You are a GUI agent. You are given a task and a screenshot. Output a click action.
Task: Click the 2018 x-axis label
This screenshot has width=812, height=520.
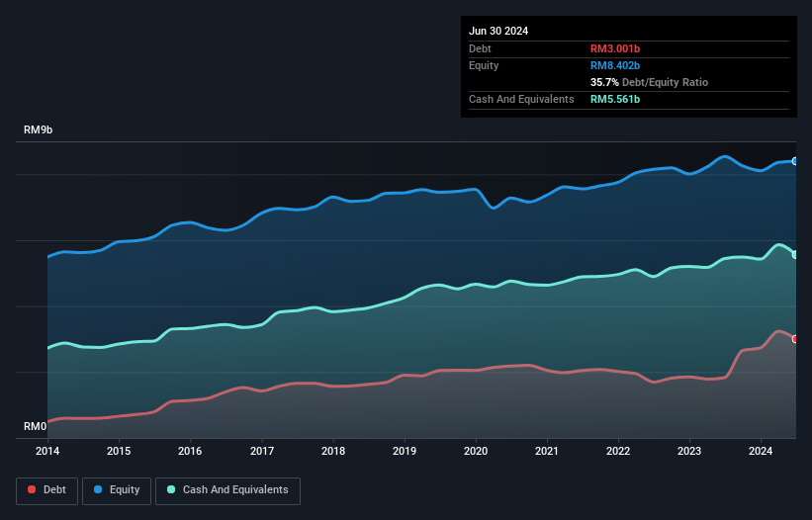tap(333, 451)
